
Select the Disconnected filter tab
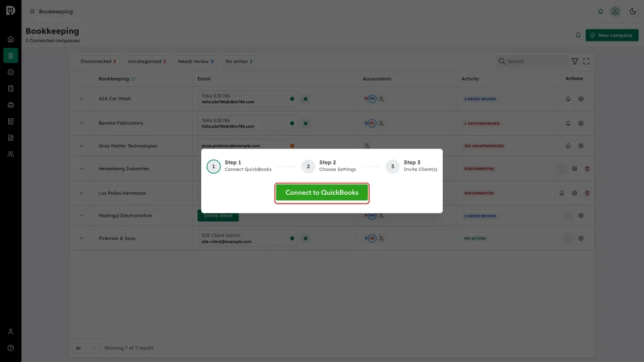[97, 61]
